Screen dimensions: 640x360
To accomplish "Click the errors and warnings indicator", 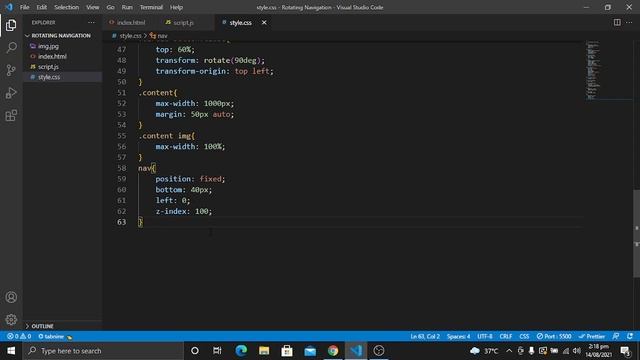I will pyautogui.click(x=19, y=336).
